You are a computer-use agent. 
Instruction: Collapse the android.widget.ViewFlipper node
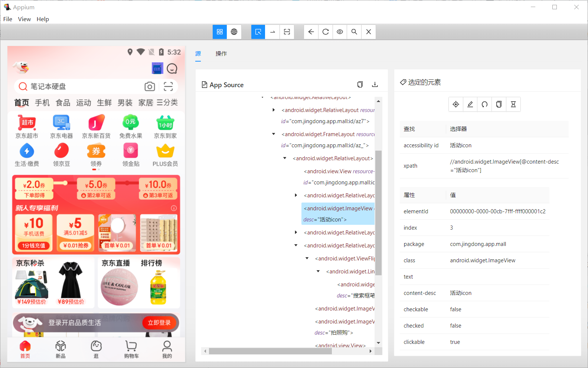point(307,258)
